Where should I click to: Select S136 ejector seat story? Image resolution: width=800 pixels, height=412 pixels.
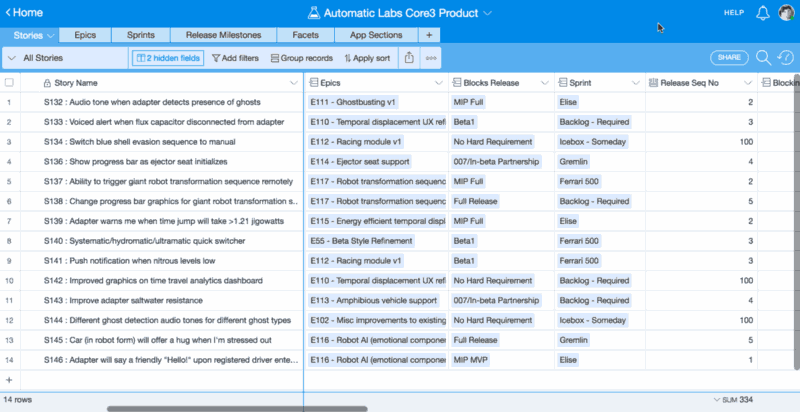[x=162, y=162]
